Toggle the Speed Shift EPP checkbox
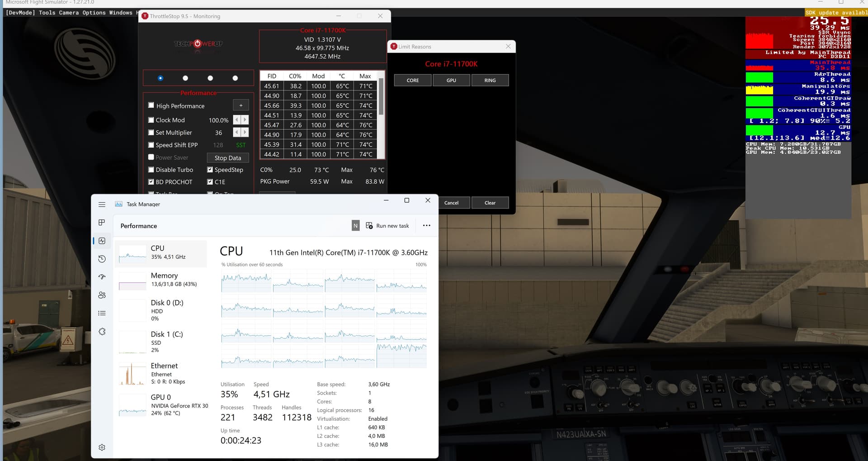 click(x=151, y=145)
